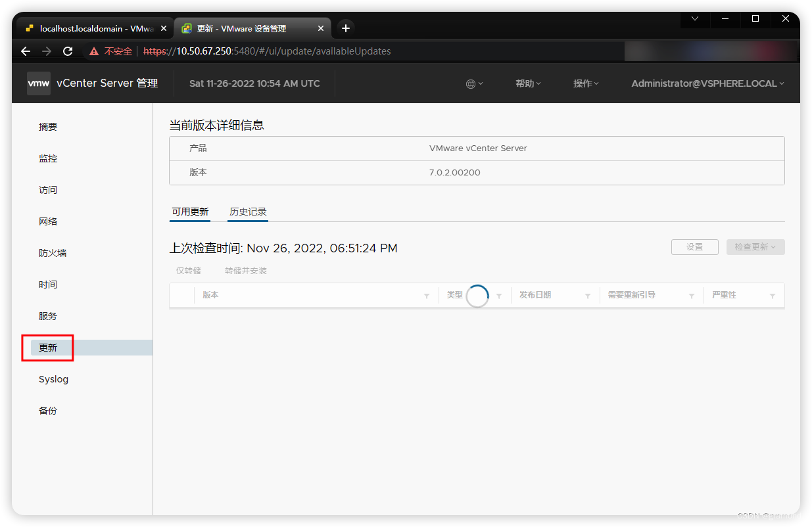The height and width of the screenshot is (527, 812).
Task: Click the Sat 11-26-2022 10:54 AM UTC time
Action: [254, 83]
